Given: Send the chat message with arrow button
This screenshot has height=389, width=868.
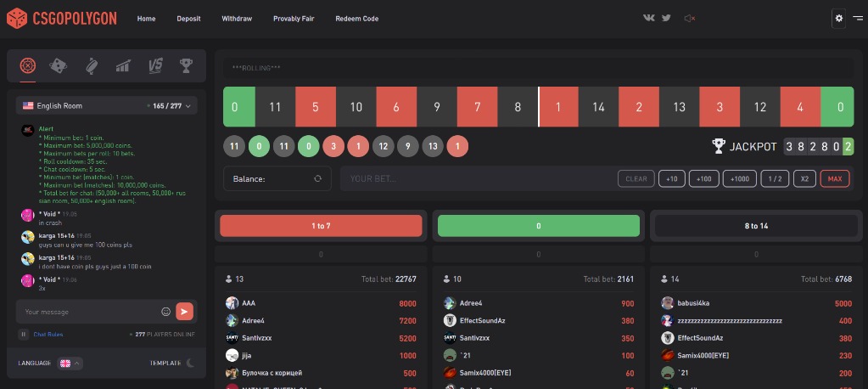Looking at the screenshot, I should point(184,312).
